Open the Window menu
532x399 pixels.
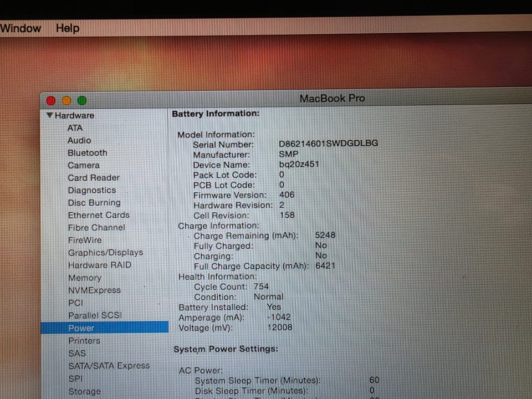coord(21,28)
